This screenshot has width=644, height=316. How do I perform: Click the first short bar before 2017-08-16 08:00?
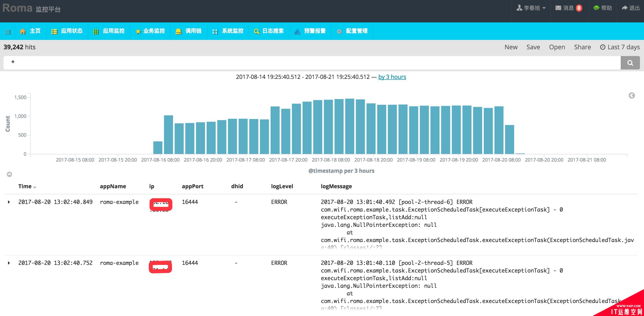tap(158, 147)
